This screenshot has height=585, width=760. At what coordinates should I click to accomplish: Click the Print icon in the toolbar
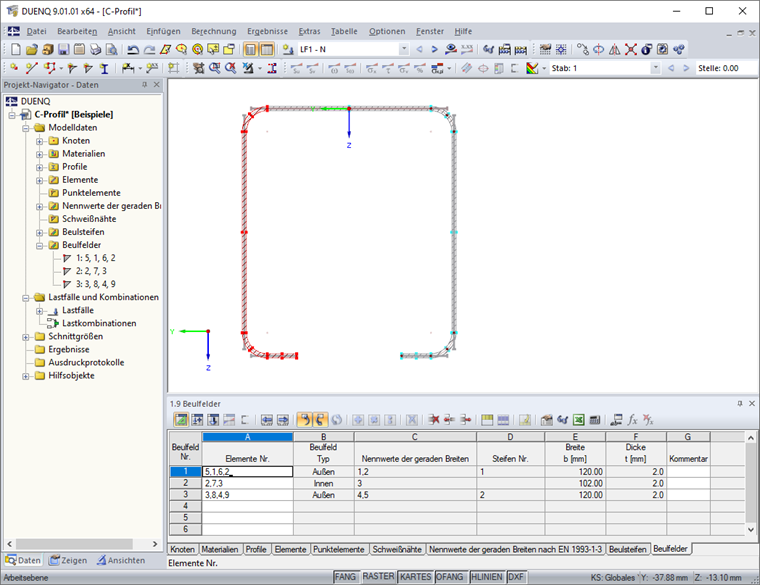[95, 49]
